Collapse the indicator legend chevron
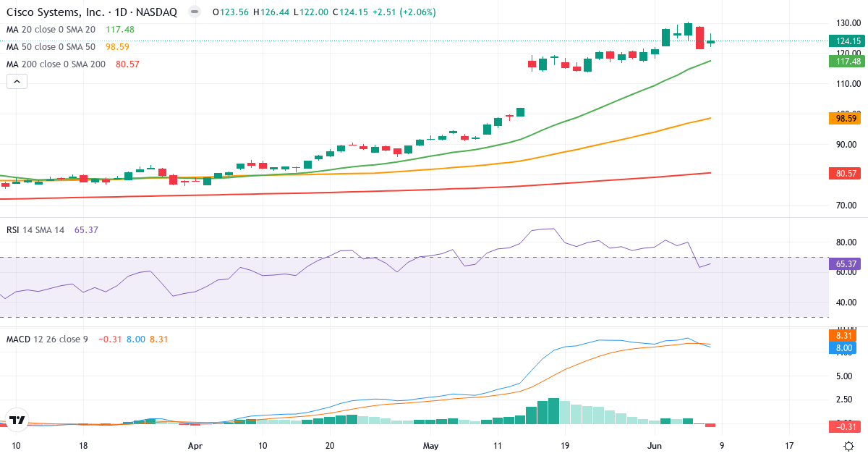868x456 pixels. point(17,82)
